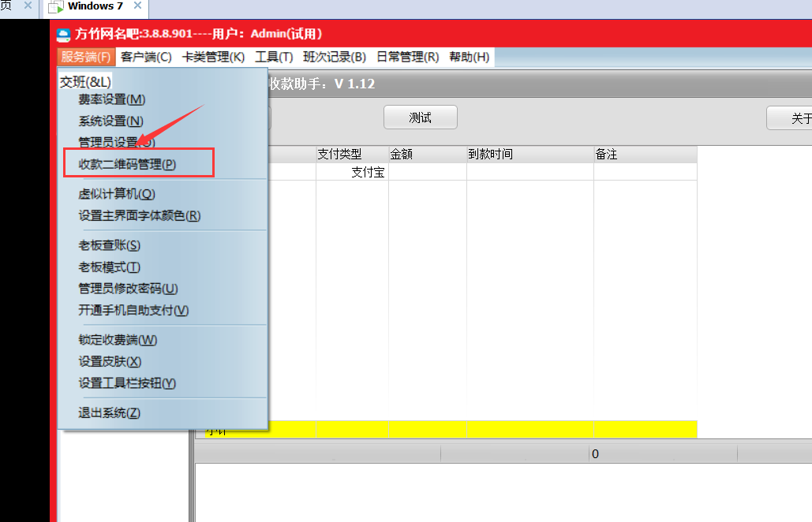The image size is (812, 522).
Task: Click the Windows 7 VM tab icon
Action: click(56, 6)
